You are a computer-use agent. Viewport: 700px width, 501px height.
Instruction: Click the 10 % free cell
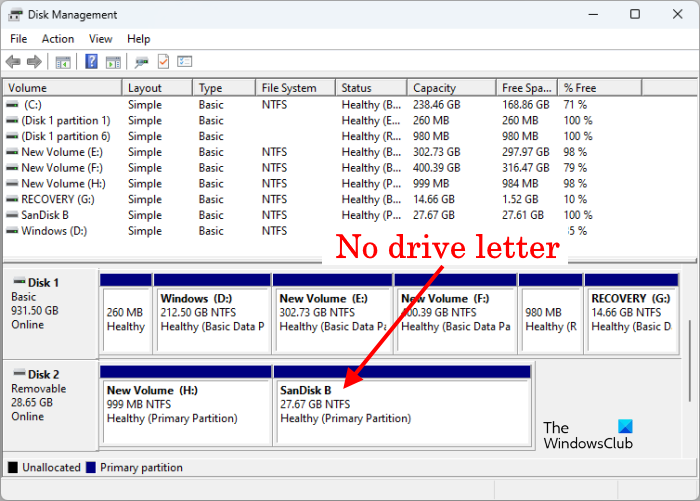click(575, 199)
